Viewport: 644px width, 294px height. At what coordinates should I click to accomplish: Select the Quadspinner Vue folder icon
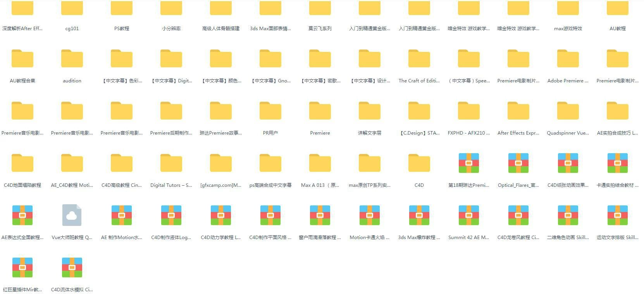pos(568,111)
